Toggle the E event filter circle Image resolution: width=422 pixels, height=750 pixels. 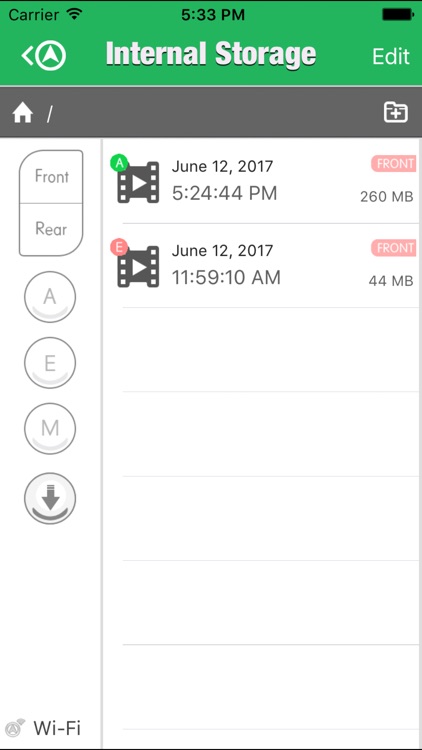coord(50,363)
